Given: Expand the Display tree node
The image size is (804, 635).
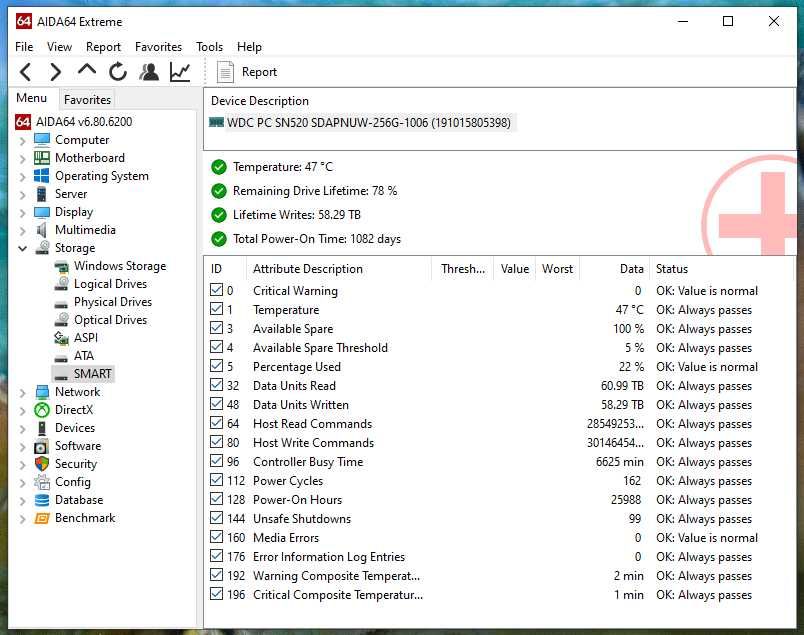Looking at the screenshot, I should (x=22, y=213).
